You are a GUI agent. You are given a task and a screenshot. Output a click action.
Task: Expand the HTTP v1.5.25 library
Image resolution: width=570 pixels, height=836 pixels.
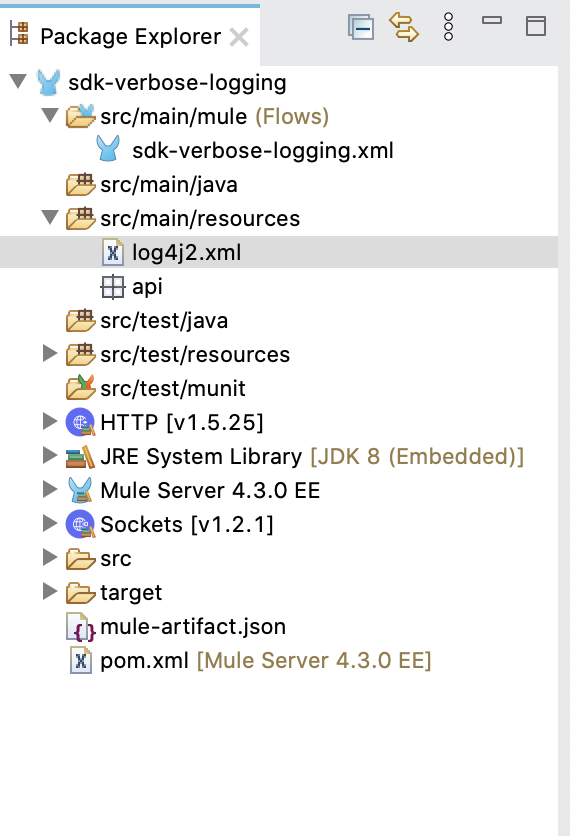(50, 421)
